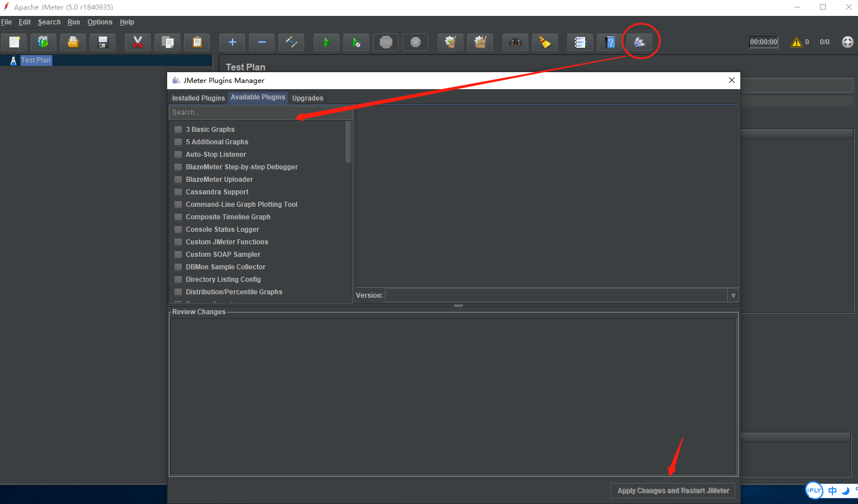Save the test plan with floppy icon

[103, 42]
